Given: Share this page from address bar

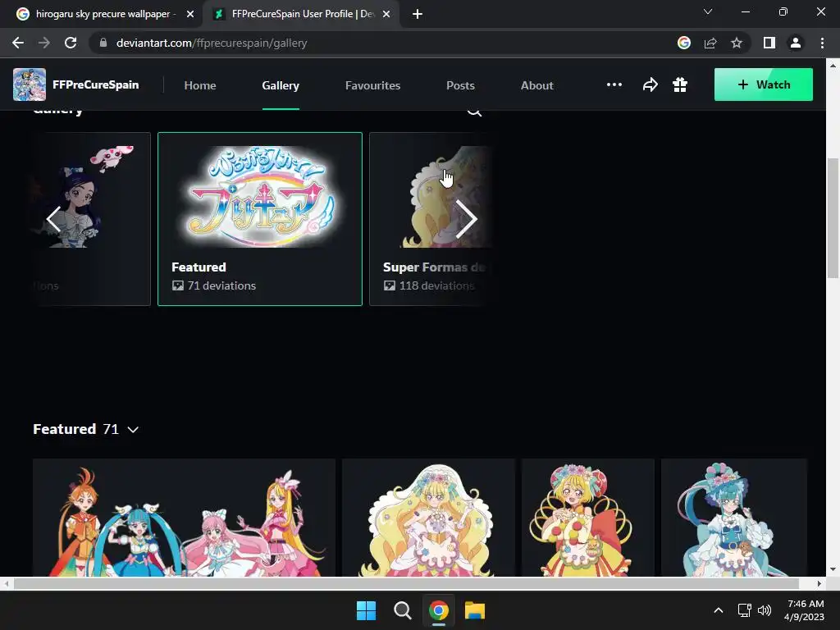Looking at the screenshot, I should [710, 43].
